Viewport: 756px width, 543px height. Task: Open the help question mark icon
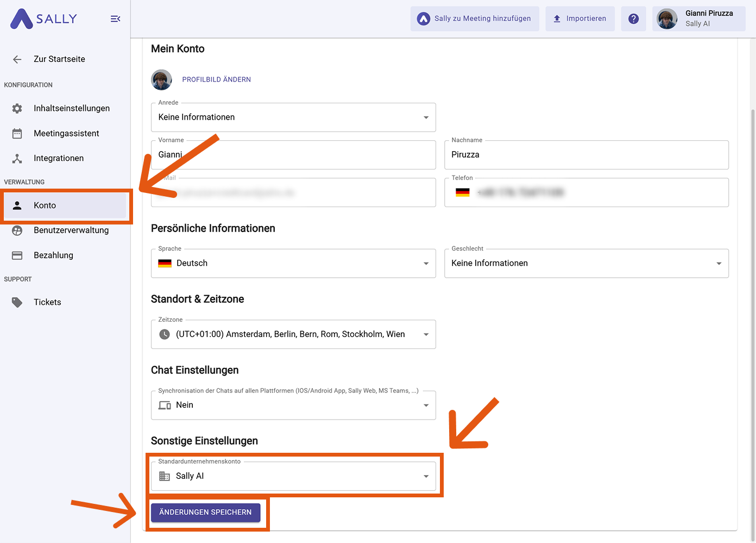point(633,19)
